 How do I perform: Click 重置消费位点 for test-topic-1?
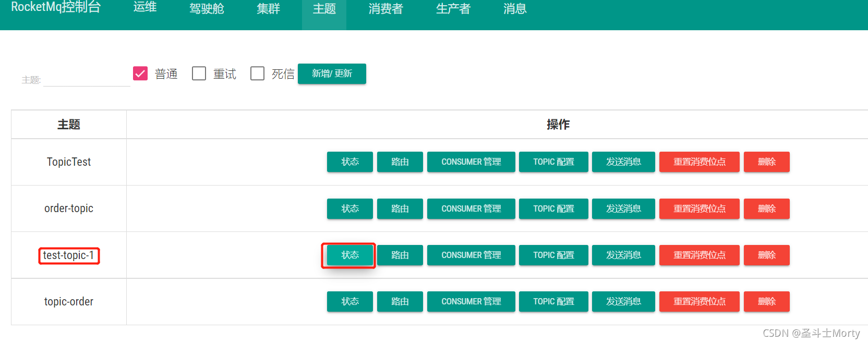[700, 255]
